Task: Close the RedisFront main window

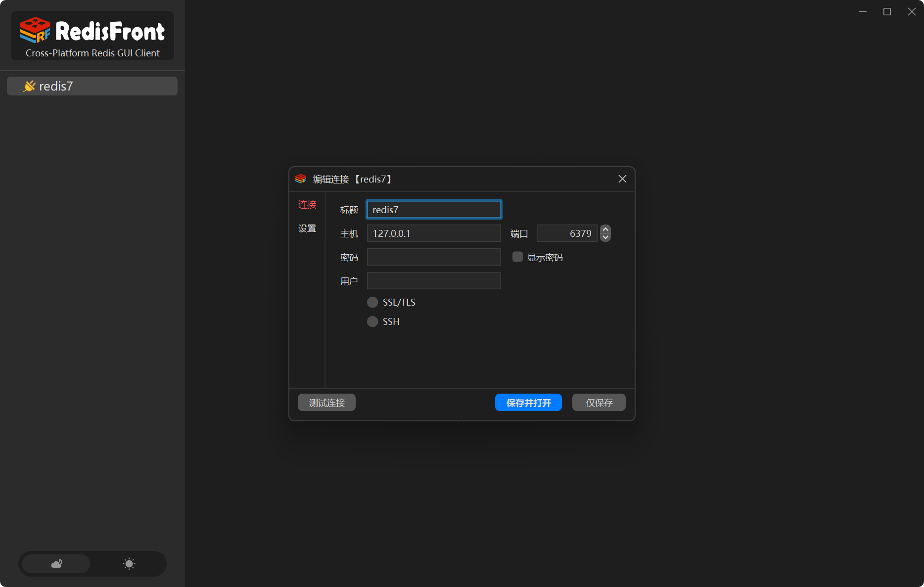Action: click(x=912, y=11)
